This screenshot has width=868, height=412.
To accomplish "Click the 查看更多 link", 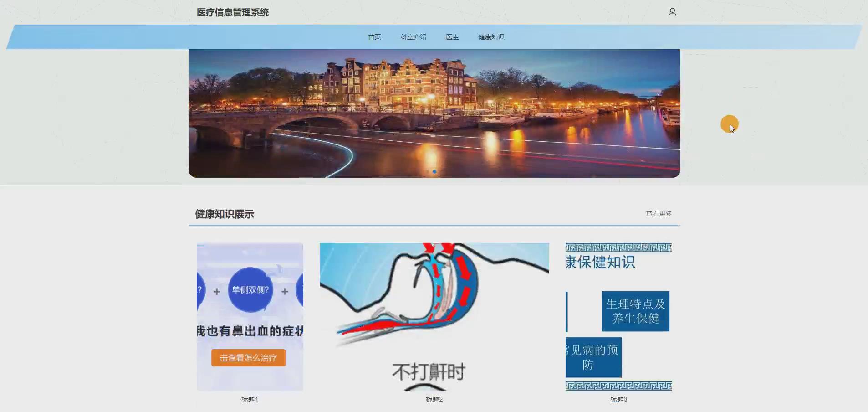I will click(x=659, y=213).
